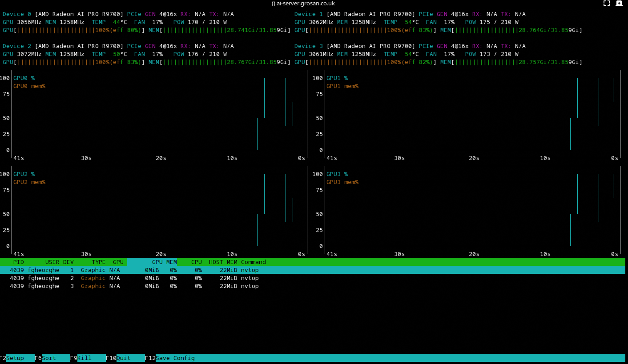
Task: Click the GPU0 utilization graph area
Action: pos(159,113)
